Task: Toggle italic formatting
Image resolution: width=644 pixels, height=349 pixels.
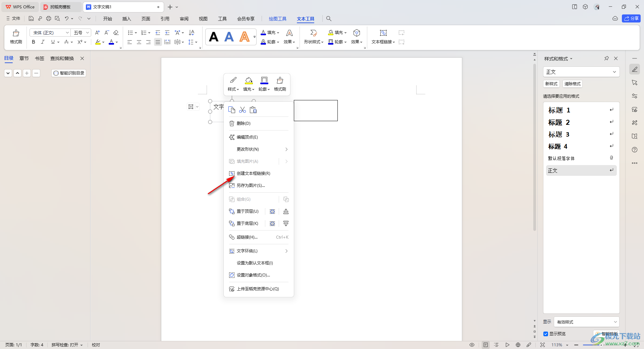Action: pos(43,42)
